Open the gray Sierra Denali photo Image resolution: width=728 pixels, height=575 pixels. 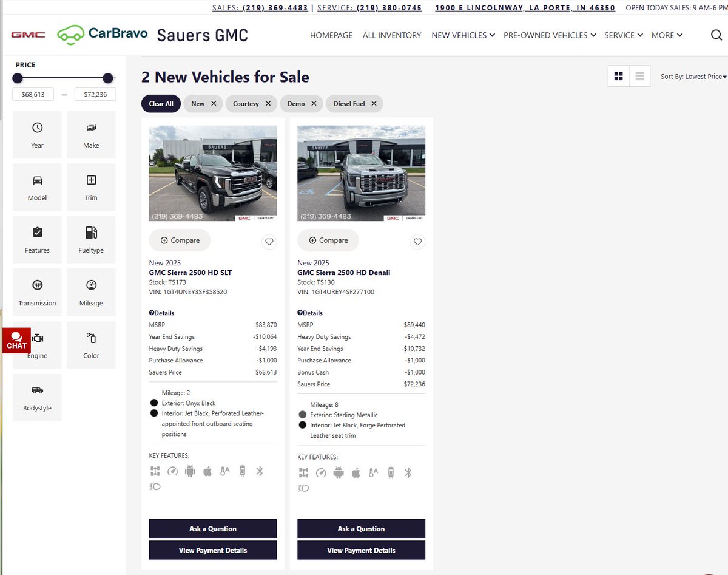coord(361,173)
